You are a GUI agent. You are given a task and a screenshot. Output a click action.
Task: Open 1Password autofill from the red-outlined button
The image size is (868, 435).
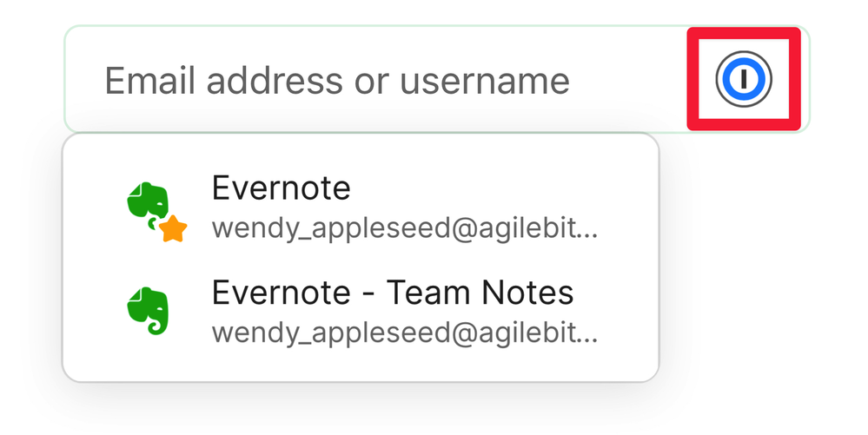(744, 80)
